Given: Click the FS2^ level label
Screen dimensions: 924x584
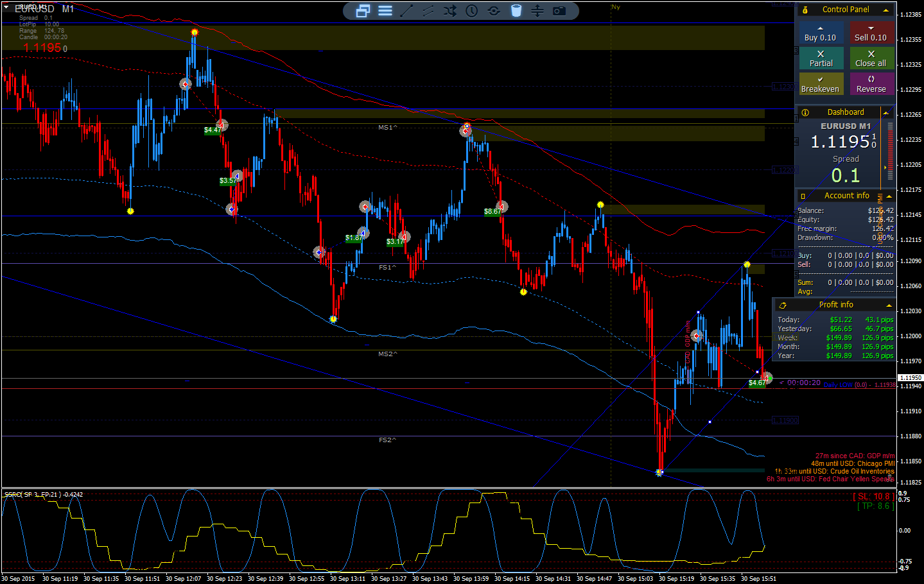Looking at the screenshot, I should point(387,440).
